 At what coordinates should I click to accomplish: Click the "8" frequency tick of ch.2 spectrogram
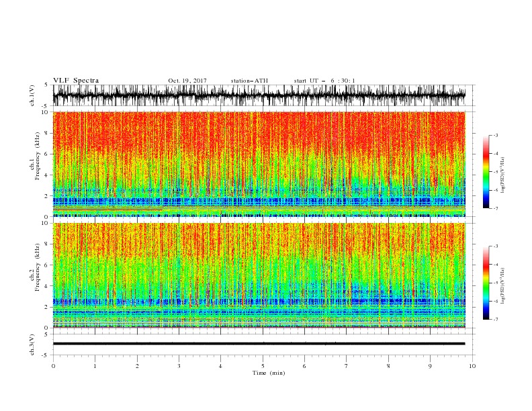coord(46,244)
